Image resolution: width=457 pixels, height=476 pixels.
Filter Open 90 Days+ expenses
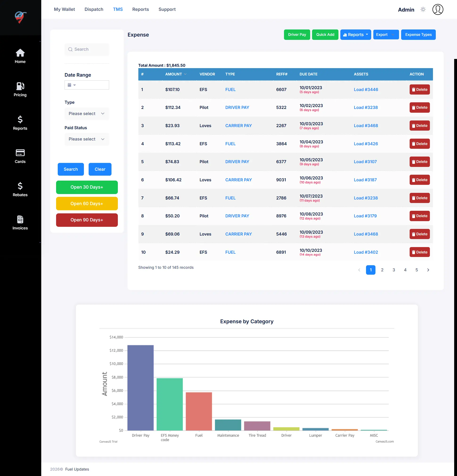[x=87, y=220]
